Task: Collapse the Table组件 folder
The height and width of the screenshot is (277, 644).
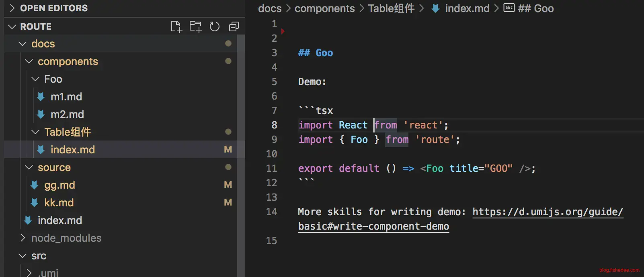Action: [35, 132]
